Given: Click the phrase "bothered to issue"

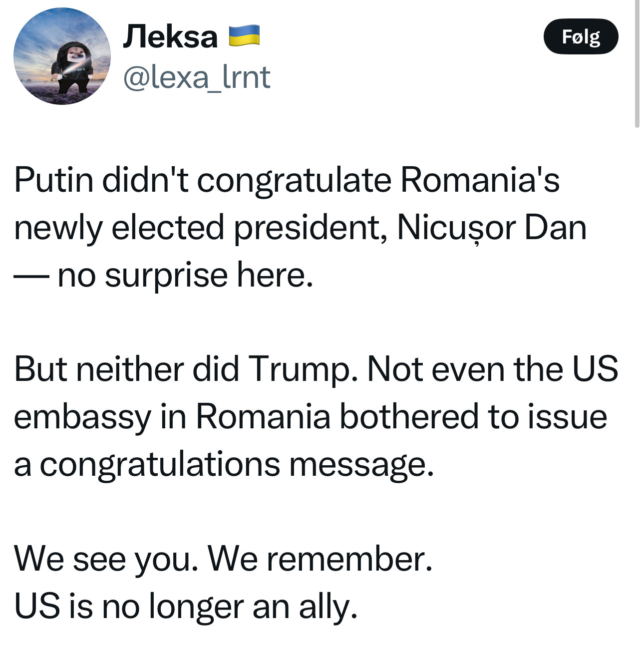Looking at the screenshot, I should (x=473, y=417).
